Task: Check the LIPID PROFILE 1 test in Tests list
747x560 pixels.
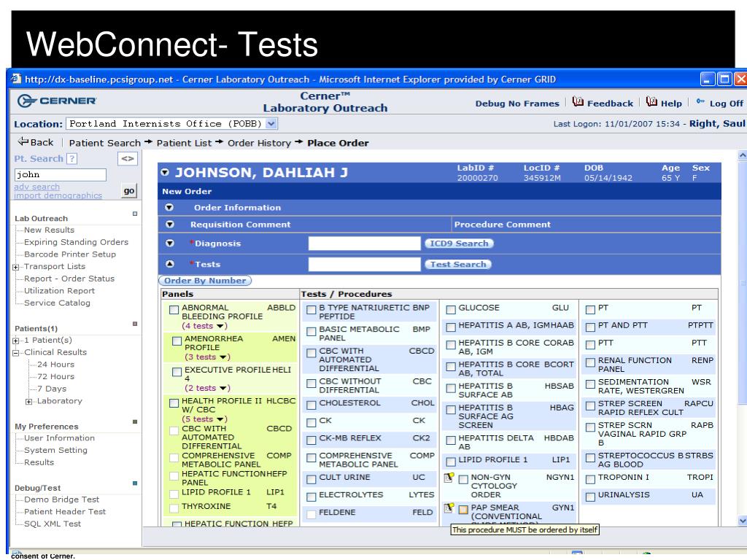Action: [x=451, y=462]
